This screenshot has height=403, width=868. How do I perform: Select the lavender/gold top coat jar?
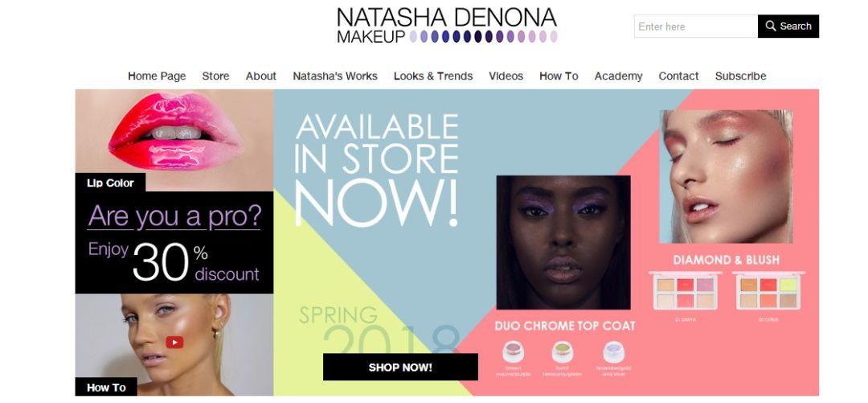(614, 352)
